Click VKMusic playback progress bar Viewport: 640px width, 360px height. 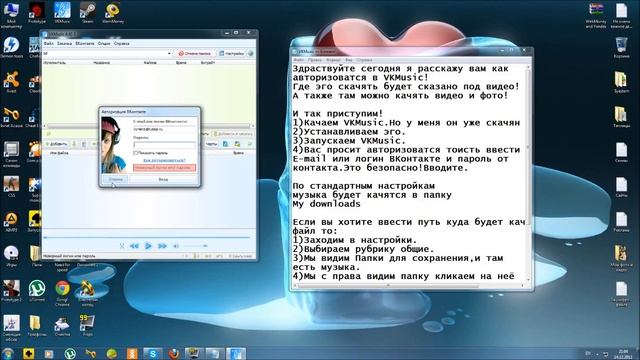coord(147,237)
